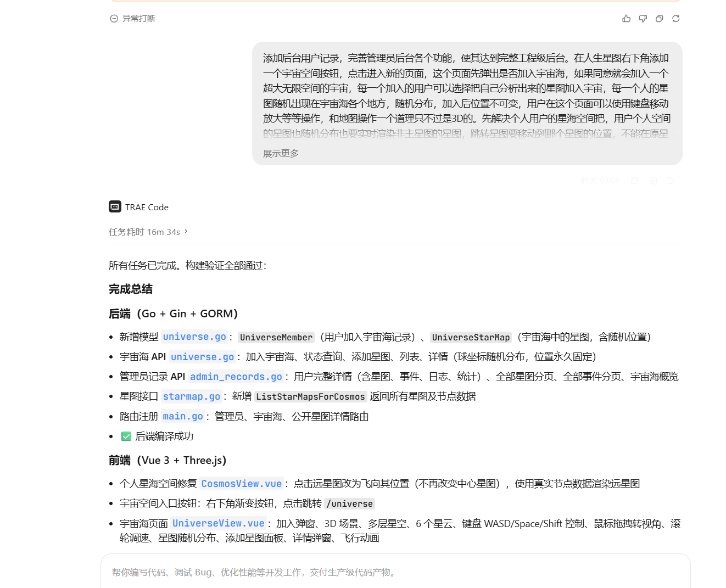Open the CosmosView.vue file link

point(241,484)
